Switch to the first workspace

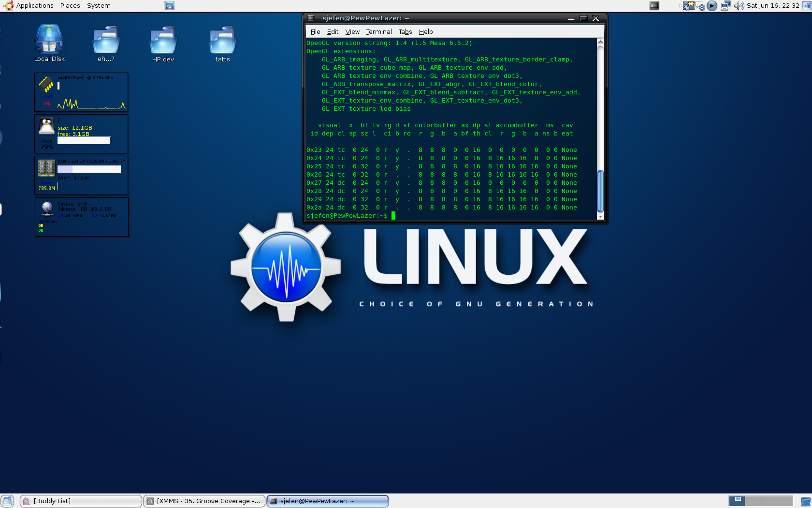click(737, 501)
